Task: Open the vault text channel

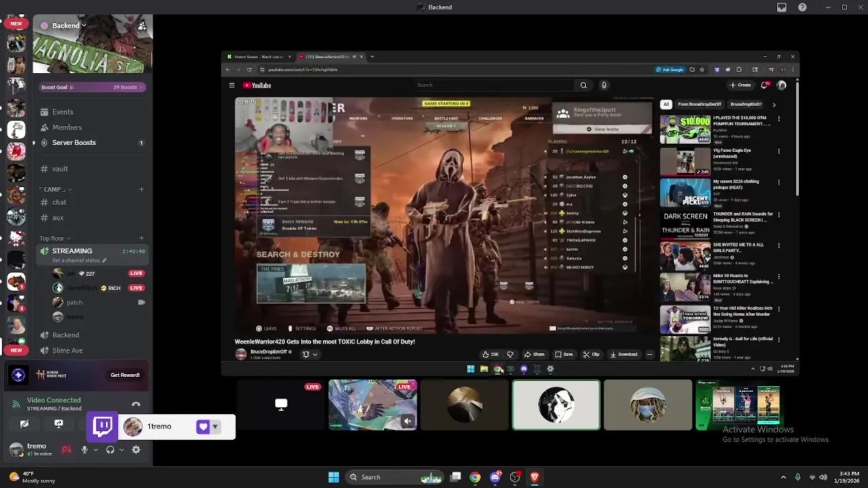Action: (x=91, y=169)
